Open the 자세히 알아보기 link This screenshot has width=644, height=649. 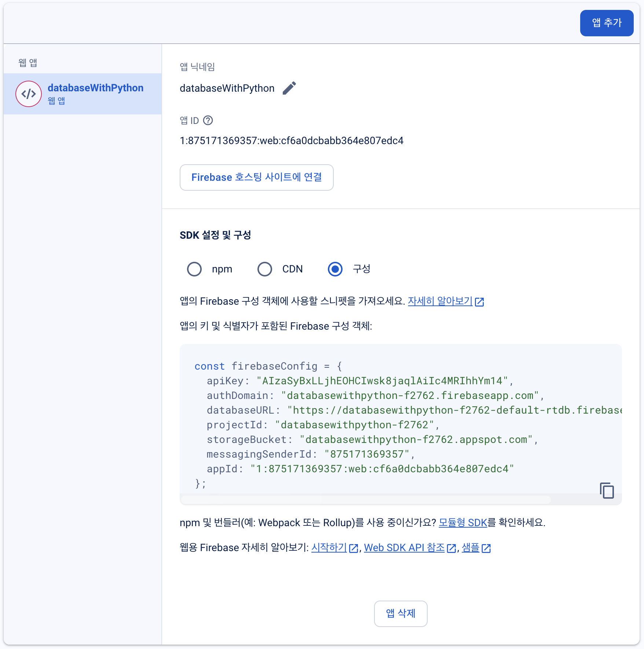(x=440, y=301)
